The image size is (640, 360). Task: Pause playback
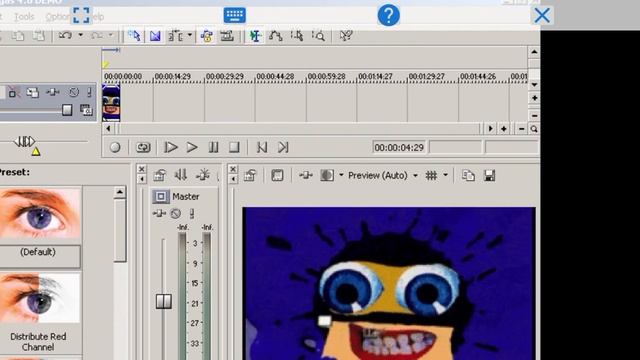(213, 147)
